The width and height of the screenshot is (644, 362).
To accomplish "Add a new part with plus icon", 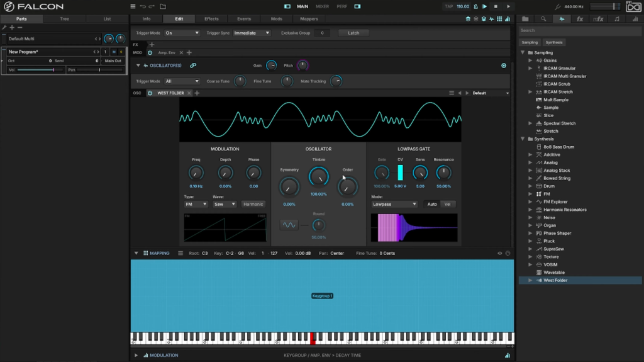I will [x=12, y=28].
